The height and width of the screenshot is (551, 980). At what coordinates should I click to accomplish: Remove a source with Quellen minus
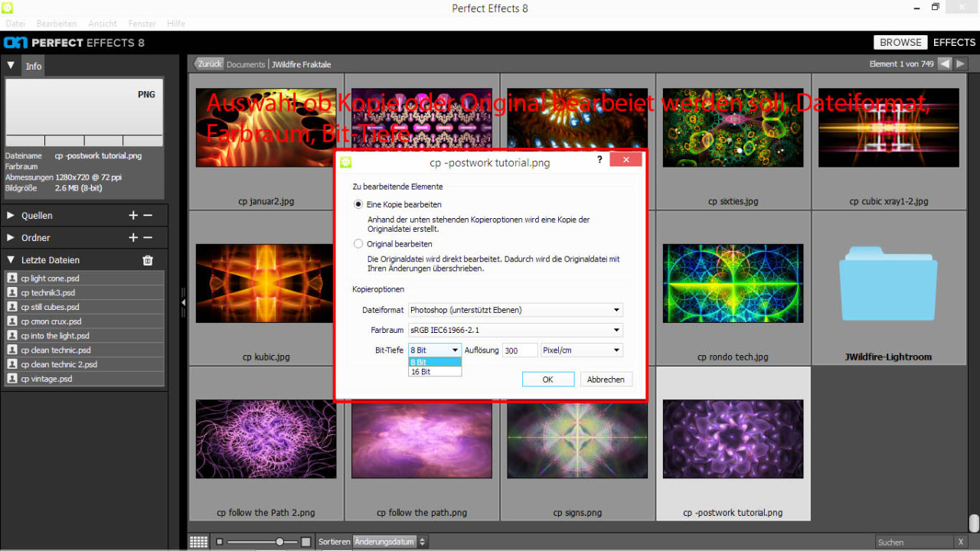tap(148, 216)
